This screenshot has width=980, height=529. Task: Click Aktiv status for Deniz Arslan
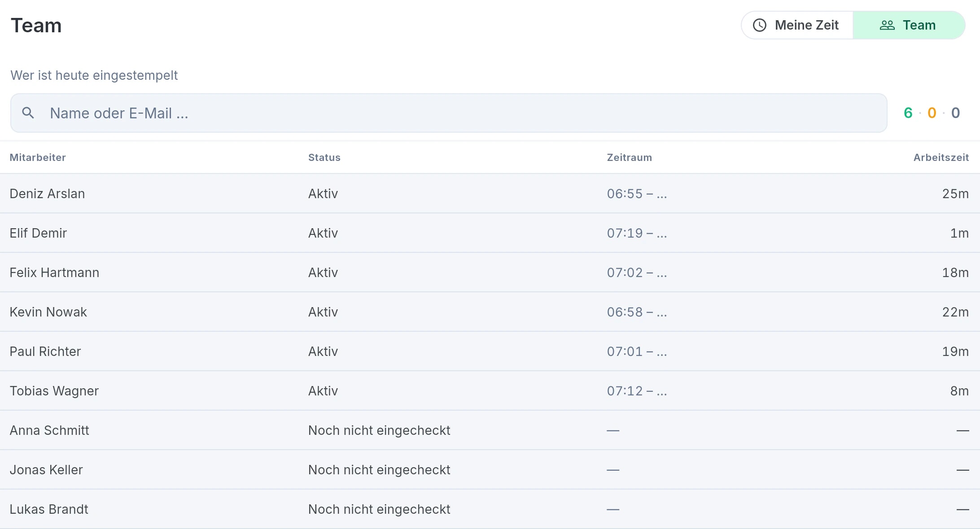323,194
